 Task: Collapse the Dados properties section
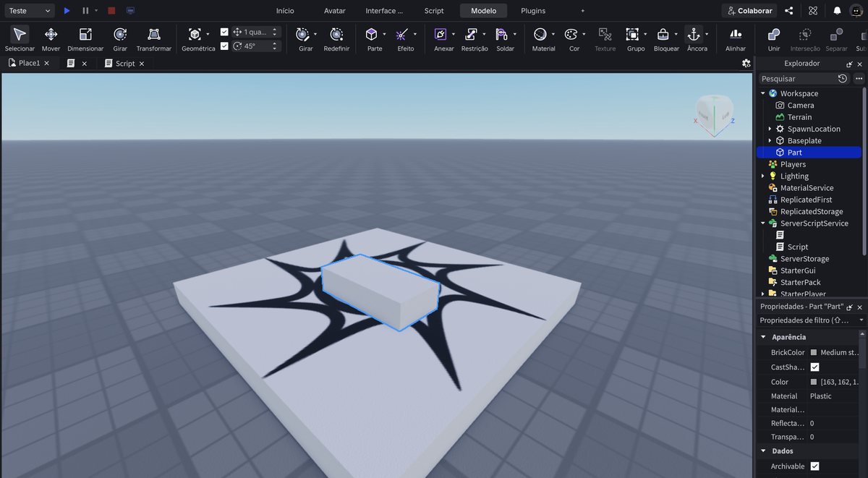pyautogui.click(x=762, y=451)
